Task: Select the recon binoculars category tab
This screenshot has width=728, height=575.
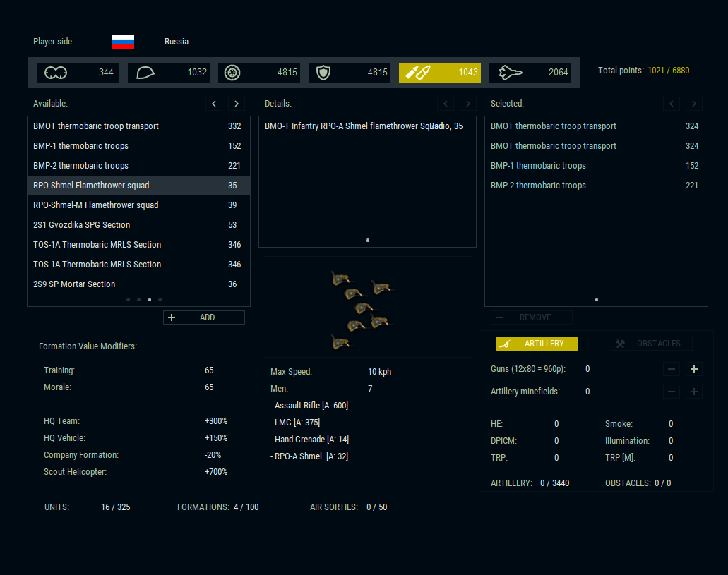Action: click(x=78, y=73)
